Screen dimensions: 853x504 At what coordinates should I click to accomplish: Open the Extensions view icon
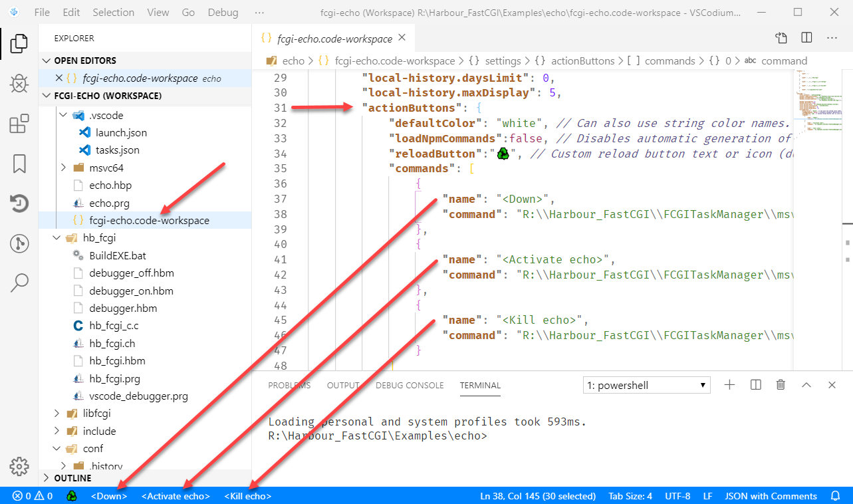click(19, 124)
